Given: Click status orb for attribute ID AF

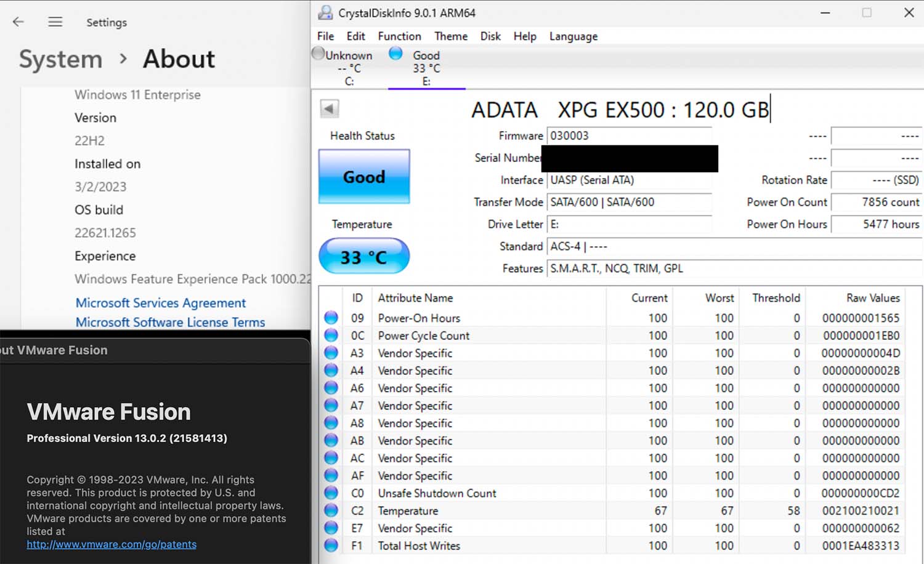Looking at the screenshot, I should click(331, 475).
